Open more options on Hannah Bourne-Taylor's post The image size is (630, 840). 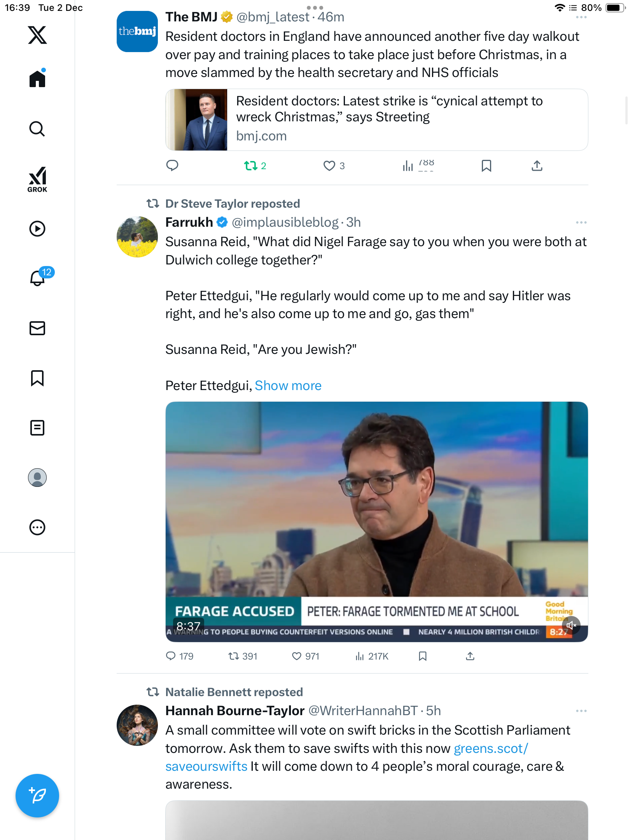tap(581, 711)
